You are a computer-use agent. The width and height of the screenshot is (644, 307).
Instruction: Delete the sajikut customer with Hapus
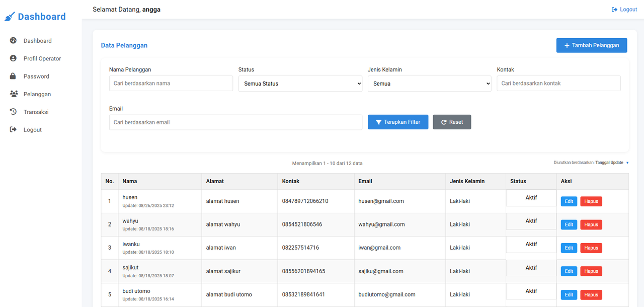[x=591, y=271]
